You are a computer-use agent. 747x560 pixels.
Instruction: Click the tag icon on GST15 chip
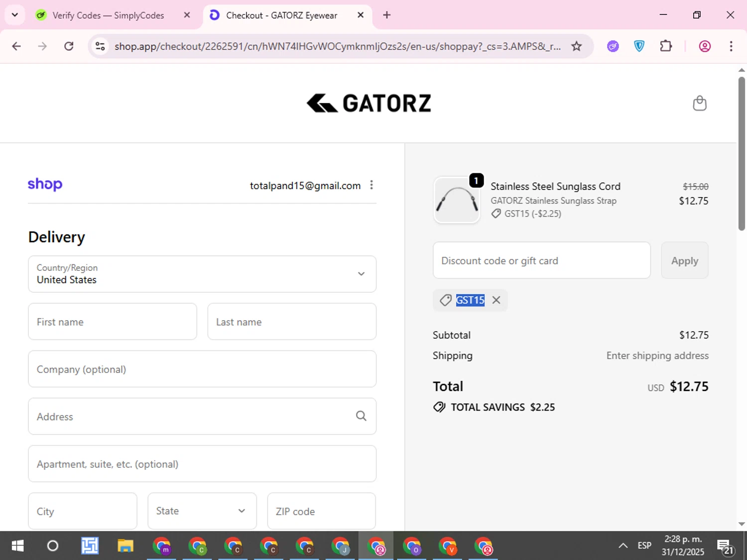(446, 300)
